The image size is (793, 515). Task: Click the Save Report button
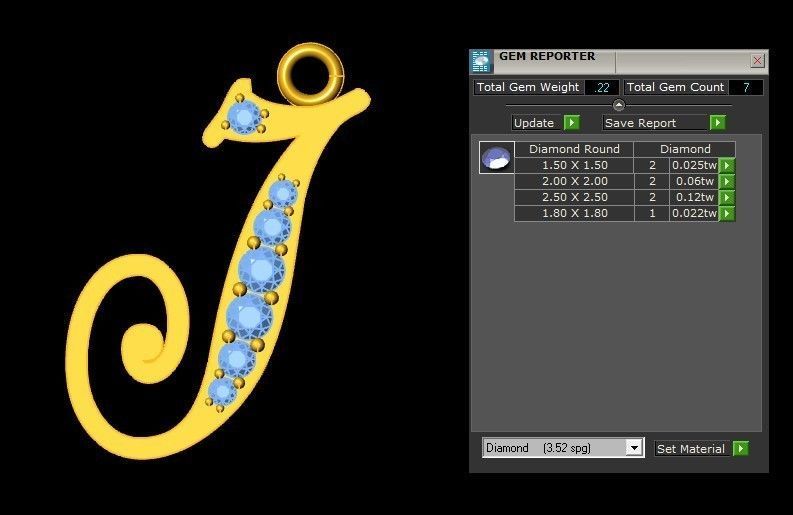click(x=655, y=123)
